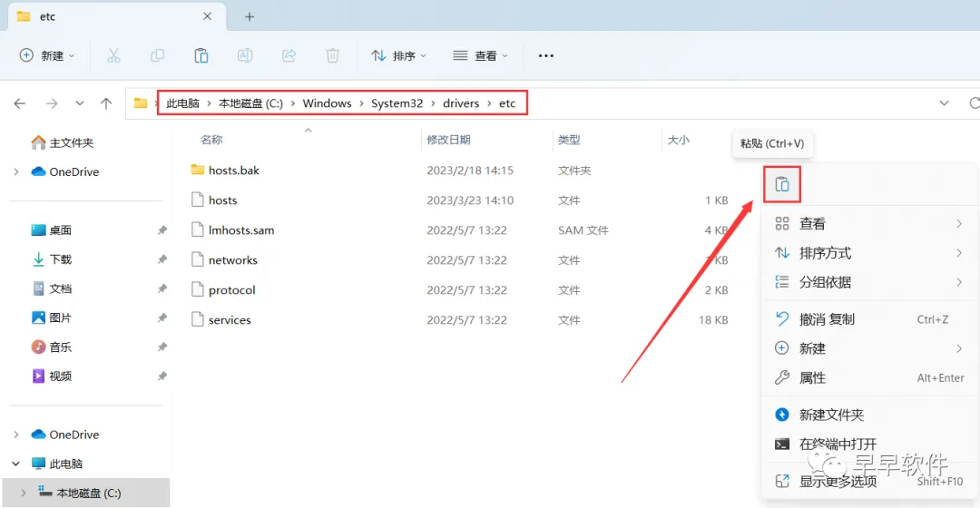This screenshot has height=508, width=980.
Task: Open 分组依据 submenu in context menu
Action: pyautogui.click(x=869, y=282)
